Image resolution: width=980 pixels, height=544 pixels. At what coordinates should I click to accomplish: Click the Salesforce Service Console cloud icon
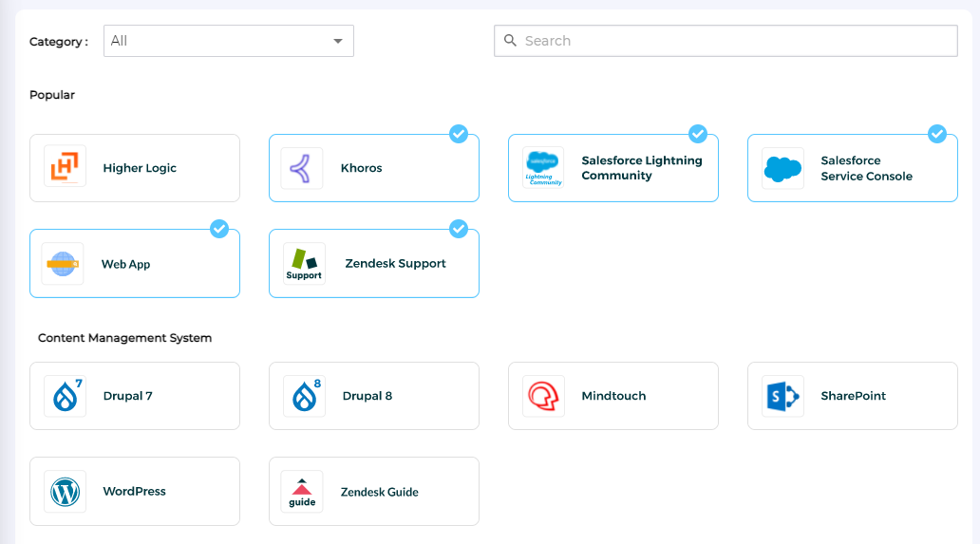(782, 168)
